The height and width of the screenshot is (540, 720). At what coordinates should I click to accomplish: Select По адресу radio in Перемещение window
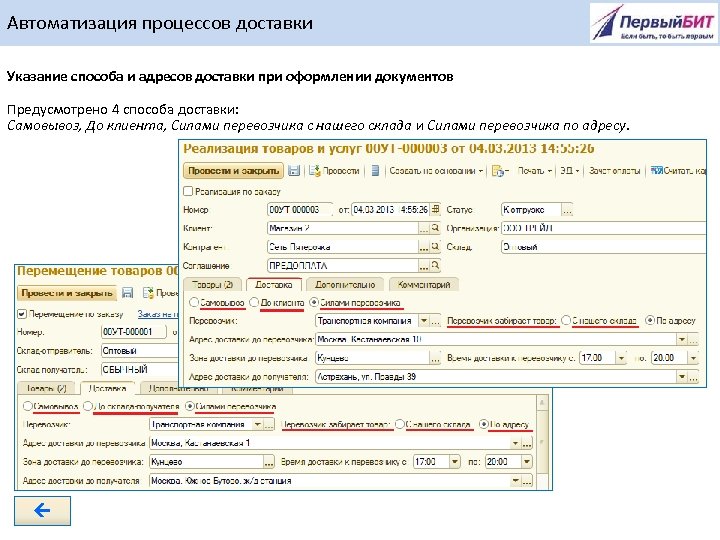point(483,424)
